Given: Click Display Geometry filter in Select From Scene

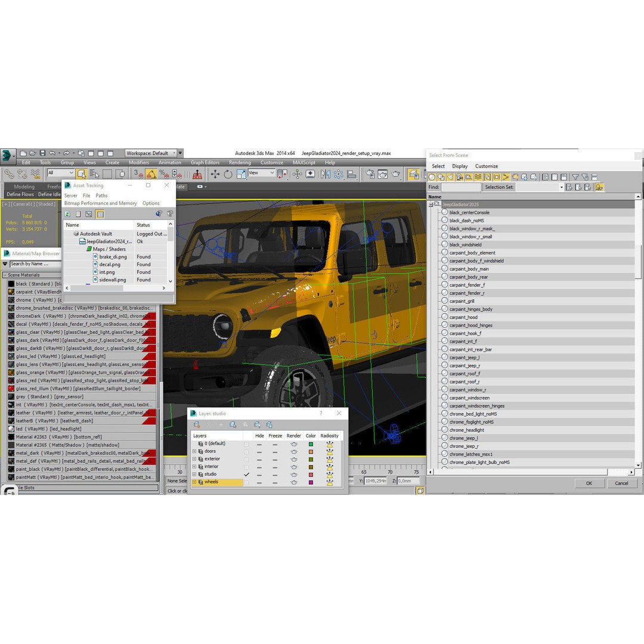Looking at the screenshot, I should 431,177.
